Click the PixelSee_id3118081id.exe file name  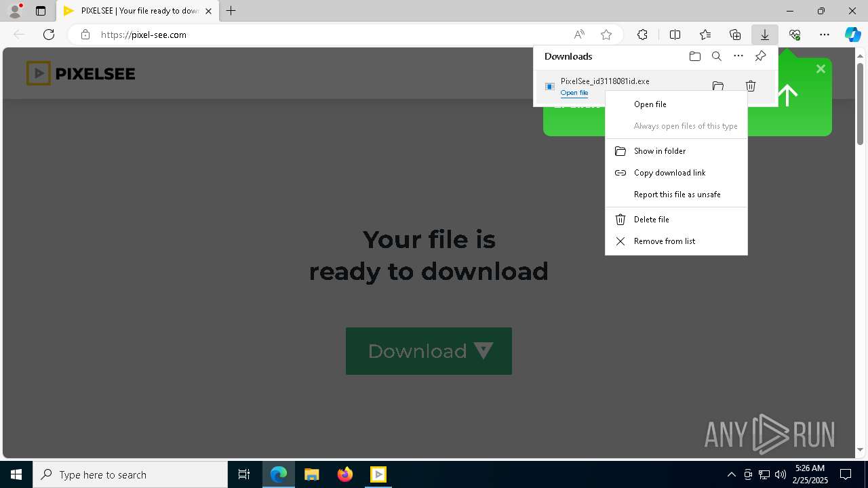605,81
